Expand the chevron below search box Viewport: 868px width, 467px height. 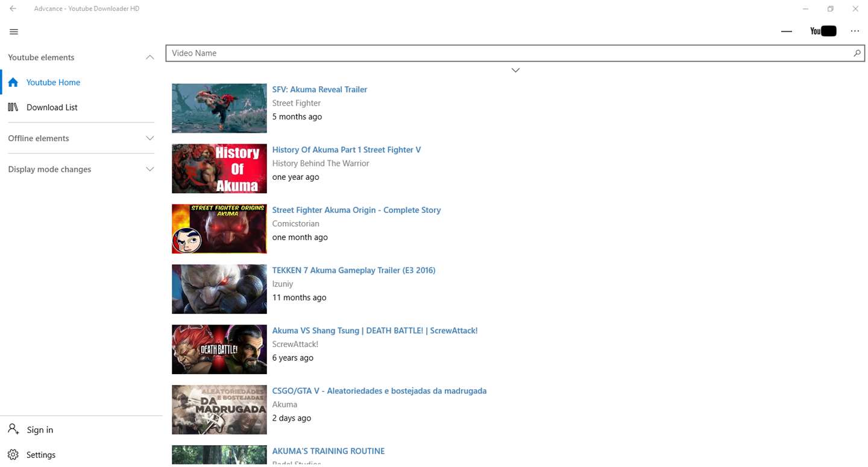(515, 70)
